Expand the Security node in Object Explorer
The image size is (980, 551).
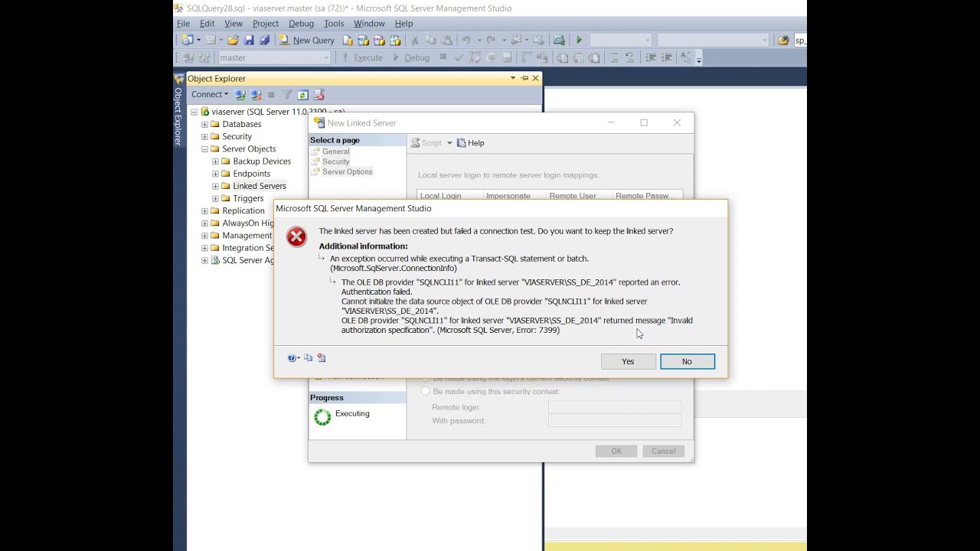(204, 136)
